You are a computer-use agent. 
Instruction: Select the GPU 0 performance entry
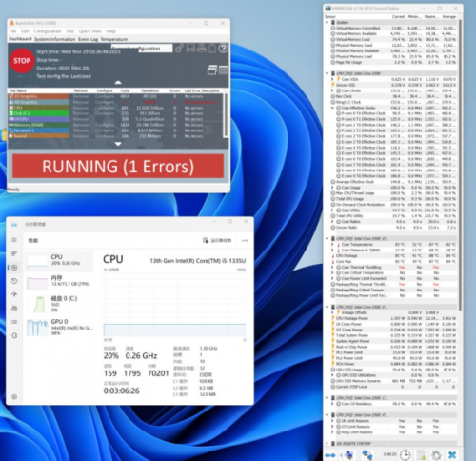pos(59,327)
